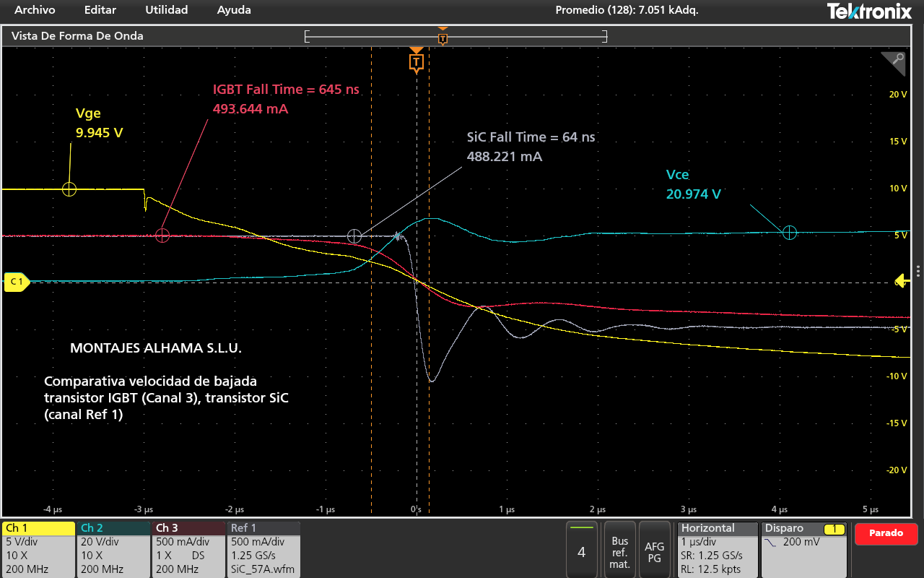Open the Ch 1 settings badge

click(x=39, y=549)
